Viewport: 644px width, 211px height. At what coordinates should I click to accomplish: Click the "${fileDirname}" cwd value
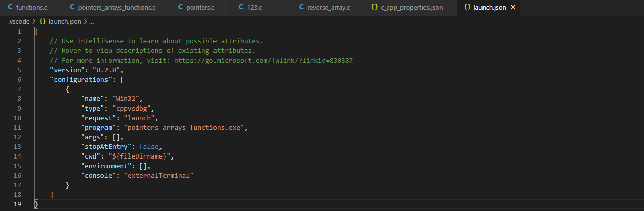pyautogui.click(x=142, y=156)
